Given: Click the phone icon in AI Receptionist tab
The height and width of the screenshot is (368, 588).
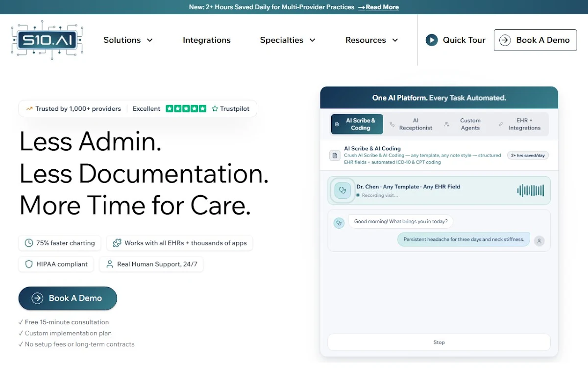Looking at the screenshot, I should 392,125.
